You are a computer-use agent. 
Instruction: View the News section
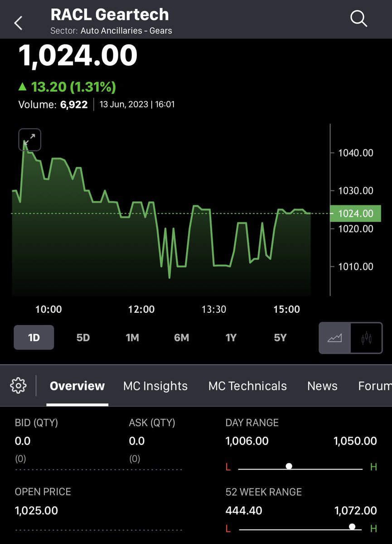(x=322, y=386)
